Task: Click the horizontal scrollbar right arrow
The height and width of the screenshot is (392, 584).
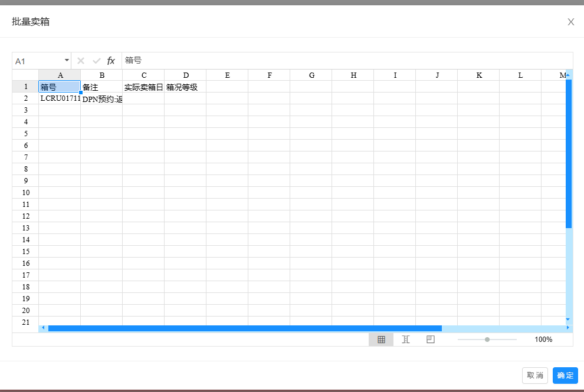Action: (568, 328)
